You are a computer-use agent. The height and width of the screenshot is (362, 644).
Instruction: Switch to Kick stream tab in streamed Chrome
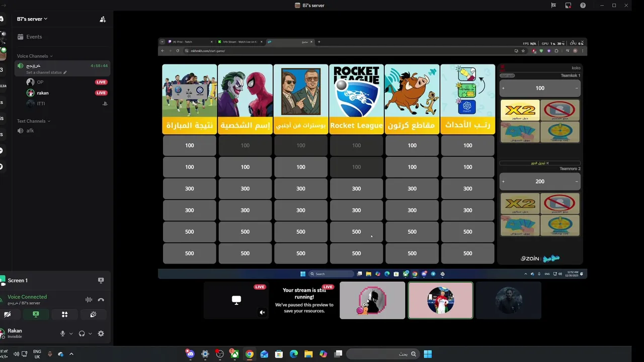click(239, 42)
